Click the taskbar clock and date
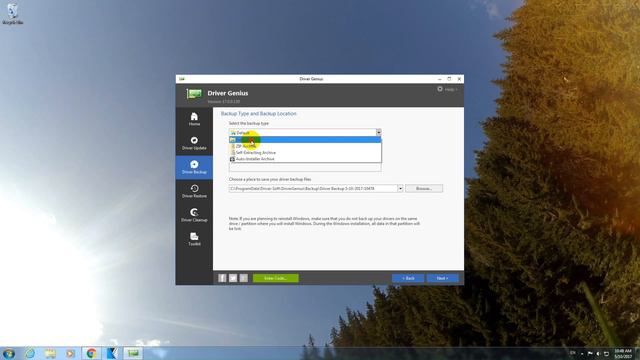640x360 pixels. coord(623,353)
